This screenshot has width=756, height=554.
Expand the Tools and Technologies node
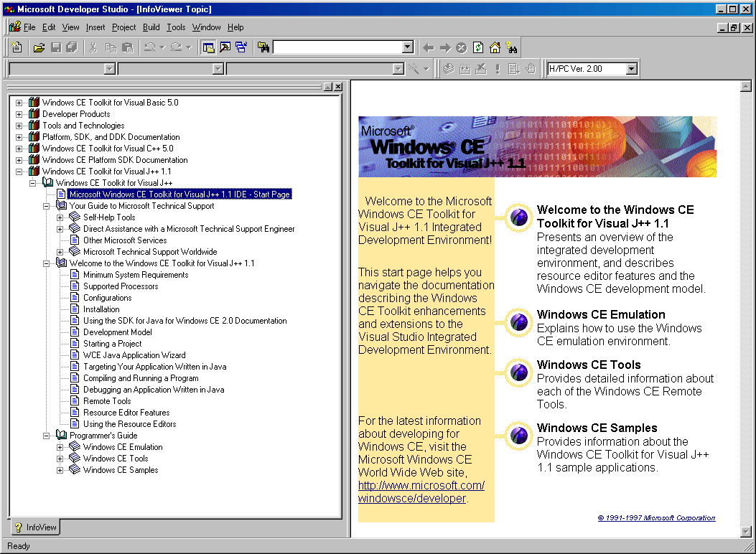[x=19, y=126]
